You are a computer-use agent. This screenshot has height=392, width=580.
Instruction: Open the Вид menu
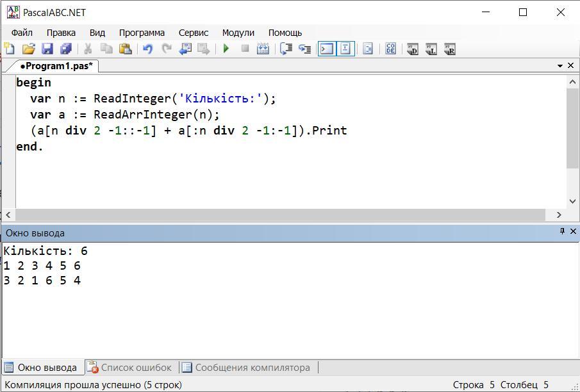[x=97, y=33]
